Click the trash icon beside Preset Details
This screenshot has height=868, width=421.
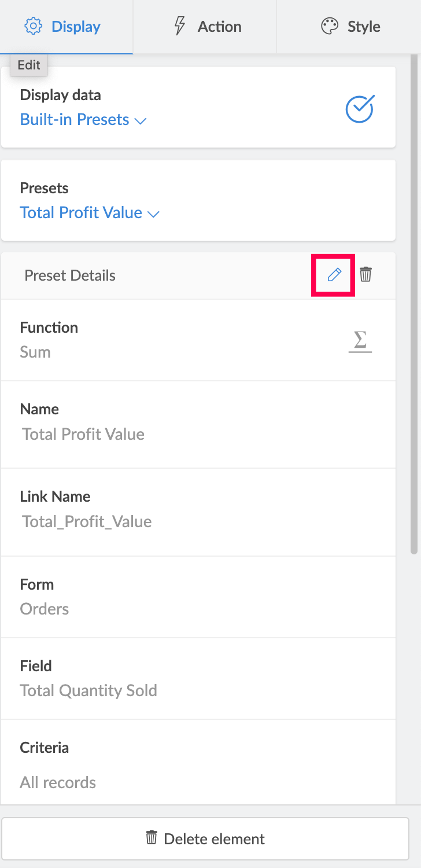365,275
